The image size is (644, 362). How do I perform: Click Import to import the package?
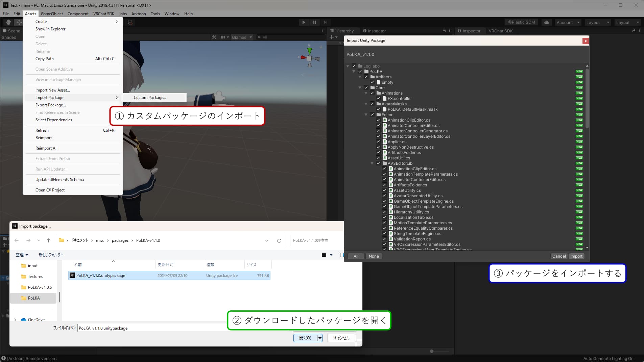(576, 256)
